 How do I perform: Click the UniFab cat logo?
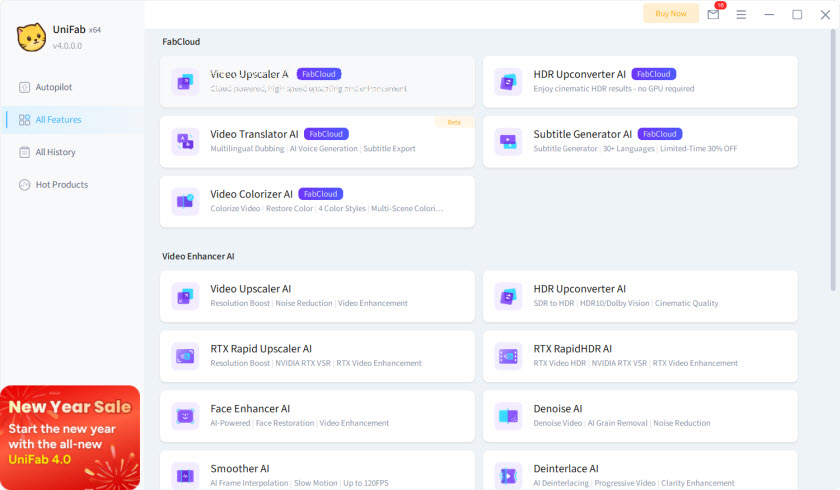(31, 37)
